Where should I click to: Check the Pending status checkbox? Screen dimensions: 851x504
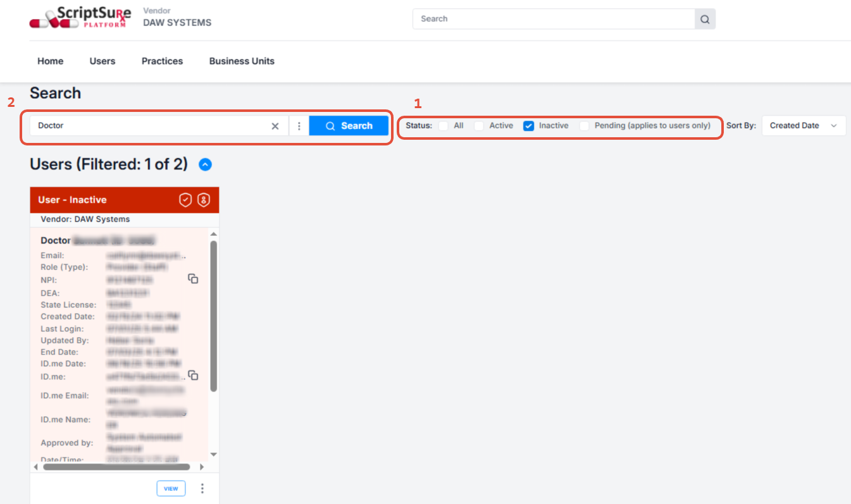click(584, 126)
